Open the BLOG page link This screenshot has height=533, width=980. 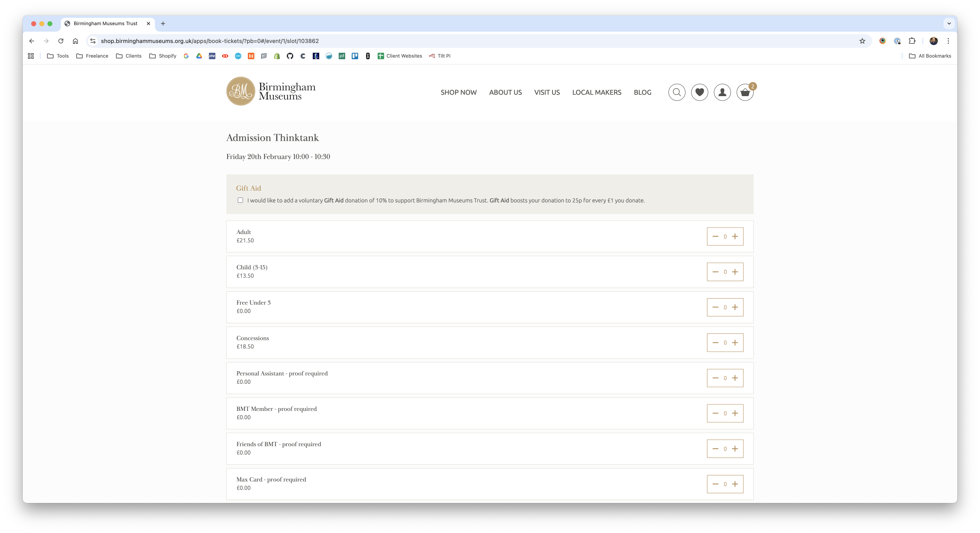(x=643, y=92)
